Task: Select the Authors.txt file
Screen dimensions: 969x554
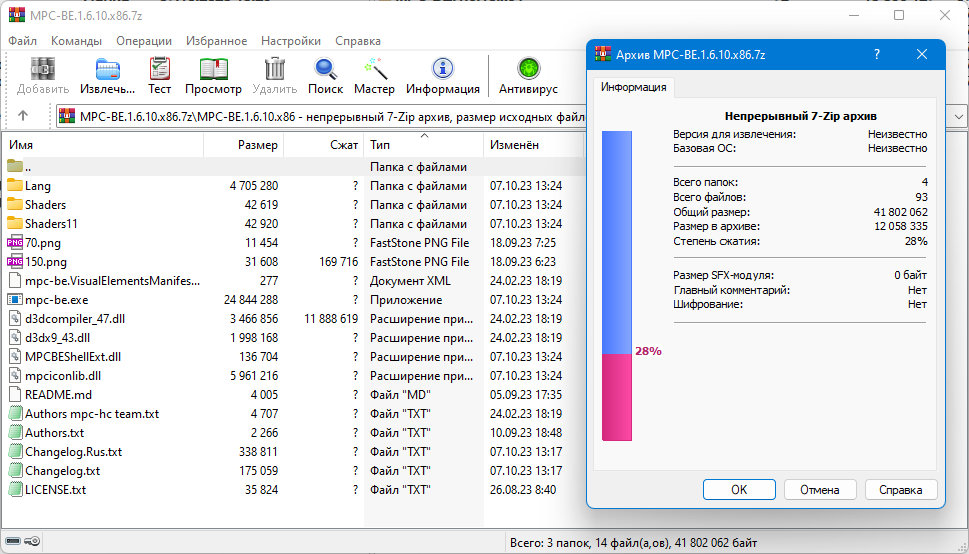Action: point(54,433)
